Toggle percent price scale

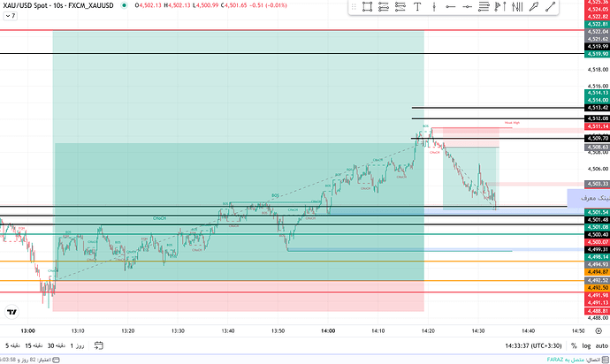[x=574, y=345]
